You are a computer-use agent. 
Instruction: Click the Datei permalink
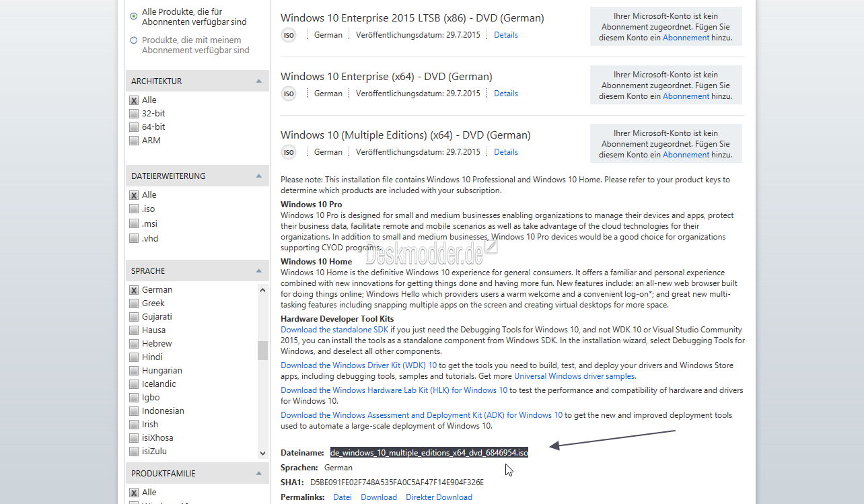343,497
